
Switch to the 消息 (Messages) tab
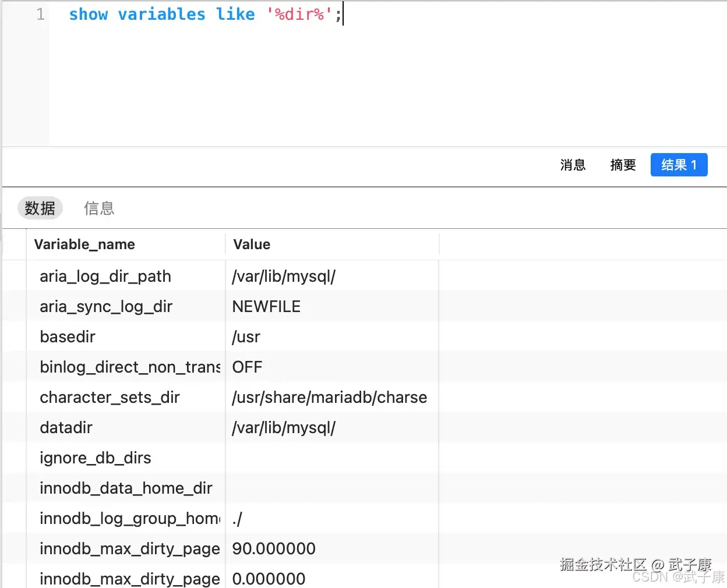(573, 165)
